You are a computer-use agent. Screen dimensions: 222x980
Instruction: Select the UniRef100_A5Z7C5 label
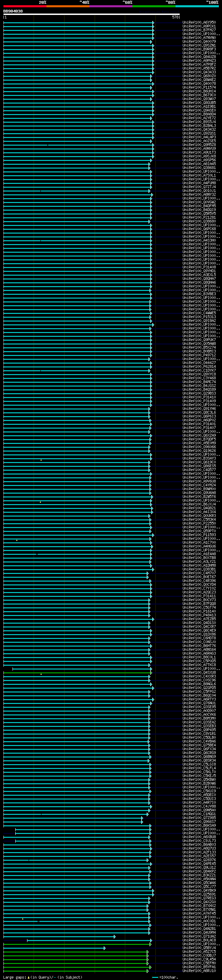199,951
